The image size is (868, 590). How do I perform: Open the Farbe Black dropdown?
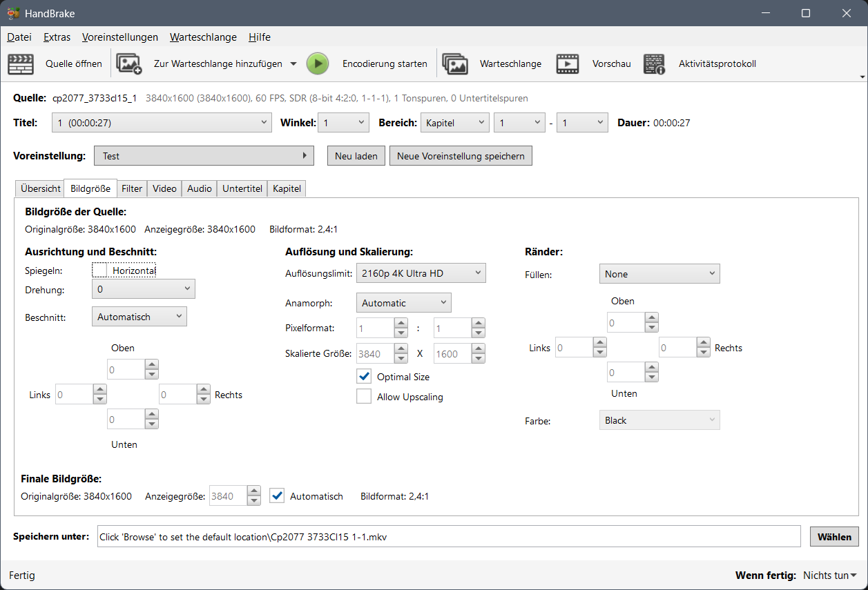(659, 420)
